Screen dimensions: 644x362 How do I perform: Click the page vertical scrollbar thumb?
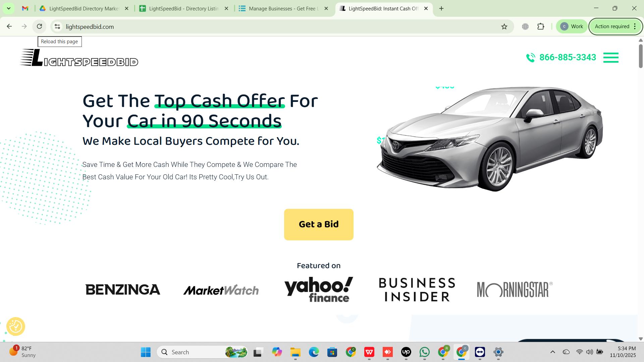(x=641, y=56)
